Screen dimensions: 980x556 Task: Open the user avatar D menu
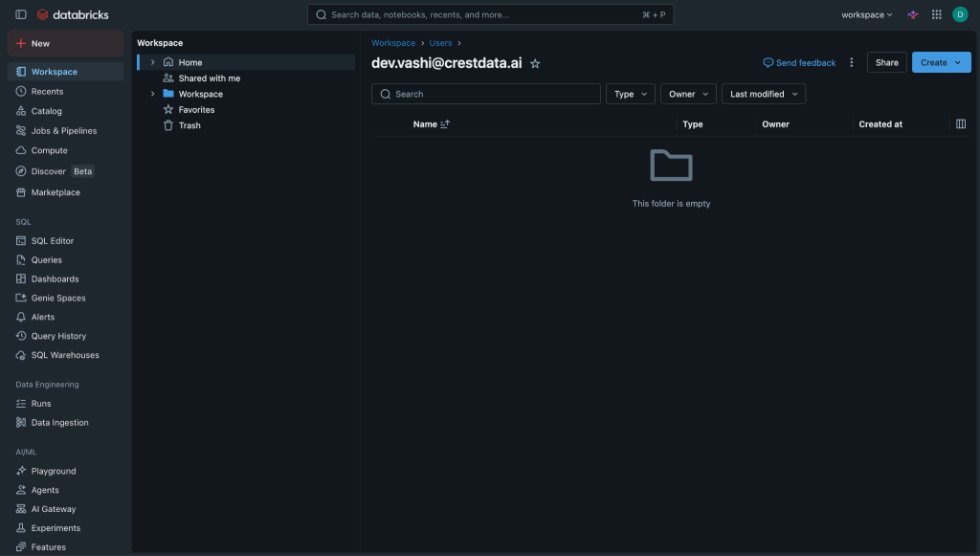pos(960,14)
